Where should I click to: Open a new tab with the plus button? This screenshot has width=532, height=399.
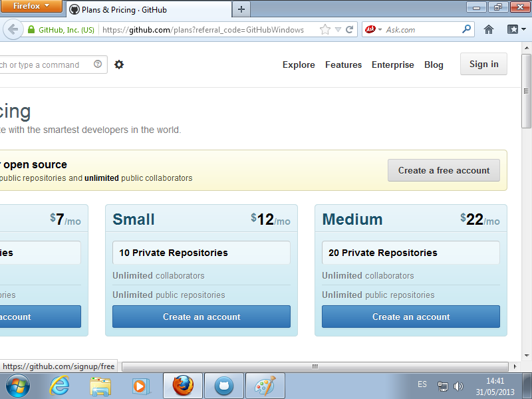[x=241, y=9]
